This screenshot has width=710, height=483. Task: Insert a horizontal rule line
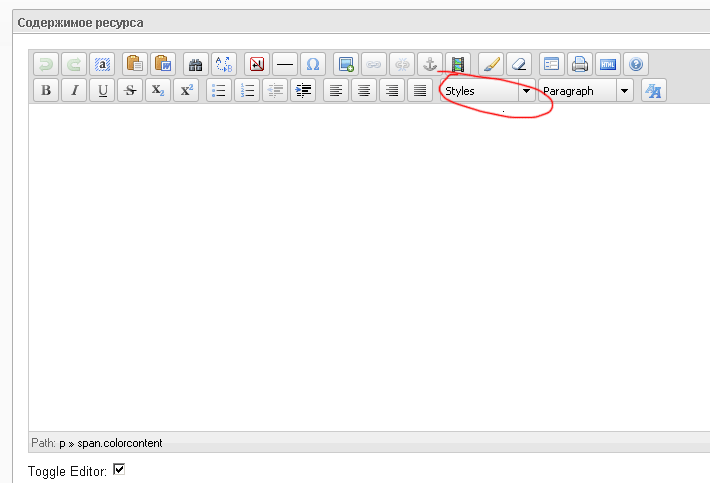click(x=285, y=64)
